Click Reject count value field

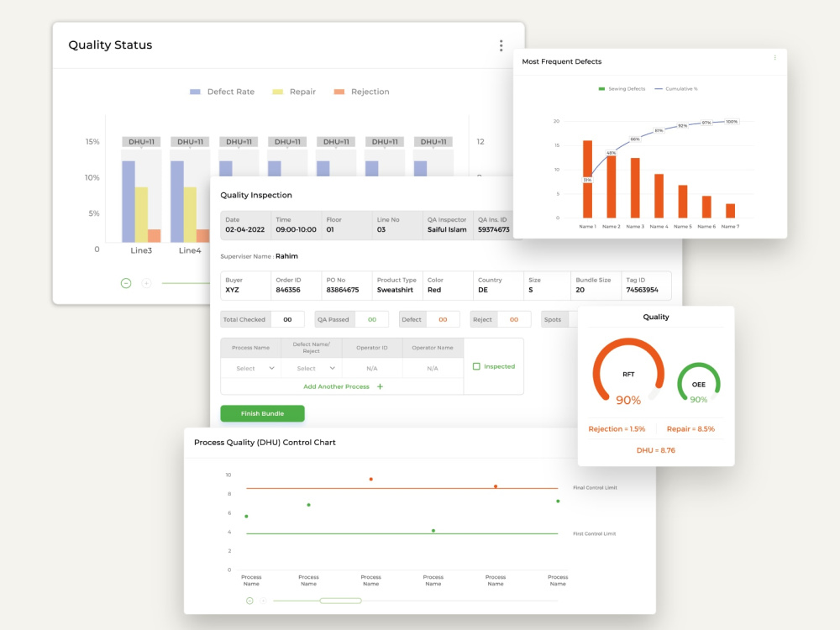[514, 319]
